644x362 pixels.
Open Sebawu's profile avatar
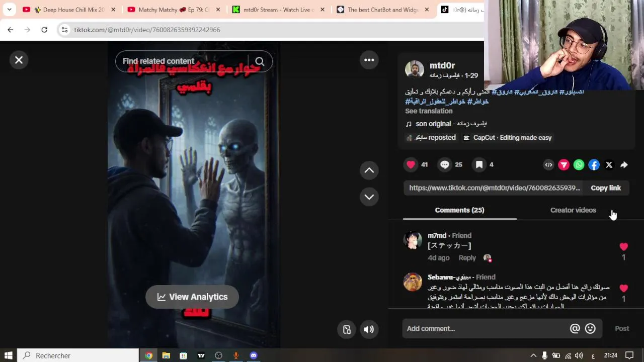pos(413,282)
